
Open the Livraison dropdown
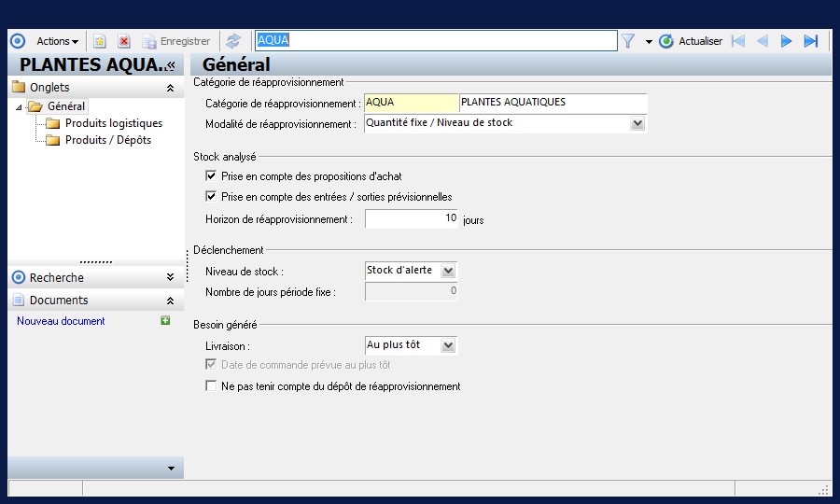point(448,345)
